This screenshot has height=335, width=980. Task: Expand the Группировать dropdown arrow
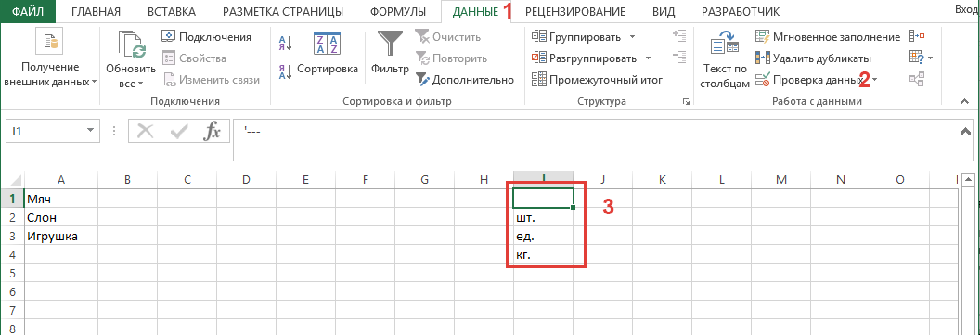pyautogui.click(x=633, y=37)
